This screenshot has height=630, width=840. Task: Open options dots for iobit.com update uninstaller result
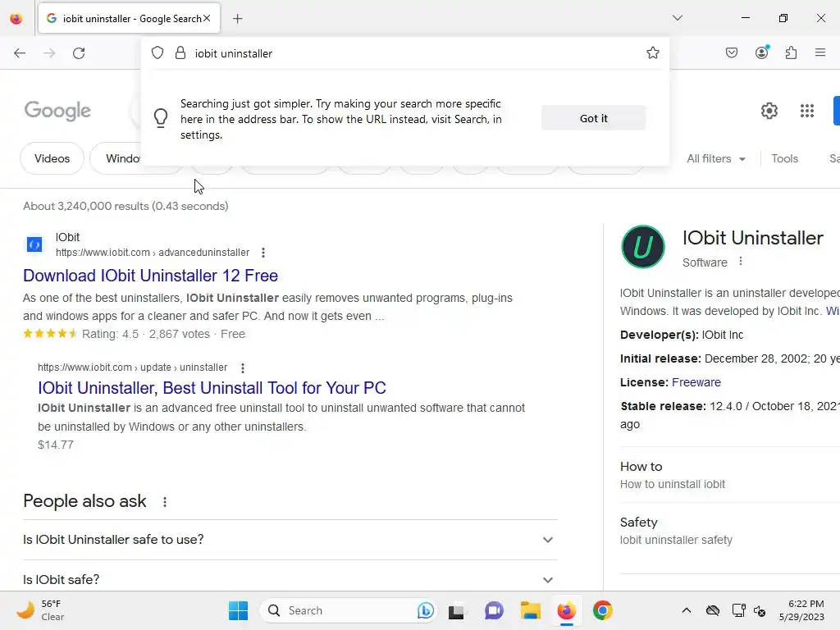pyautogui.click(x=243, y=368)
